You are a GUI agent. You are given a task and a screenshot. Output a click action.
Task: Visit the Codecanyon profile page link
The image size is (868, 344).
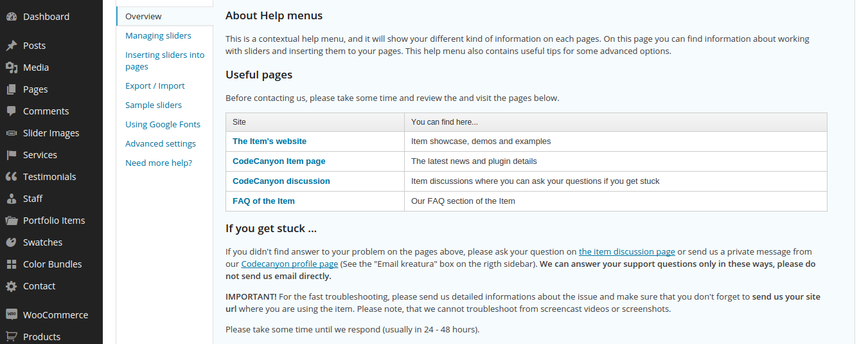pos(290,264)
